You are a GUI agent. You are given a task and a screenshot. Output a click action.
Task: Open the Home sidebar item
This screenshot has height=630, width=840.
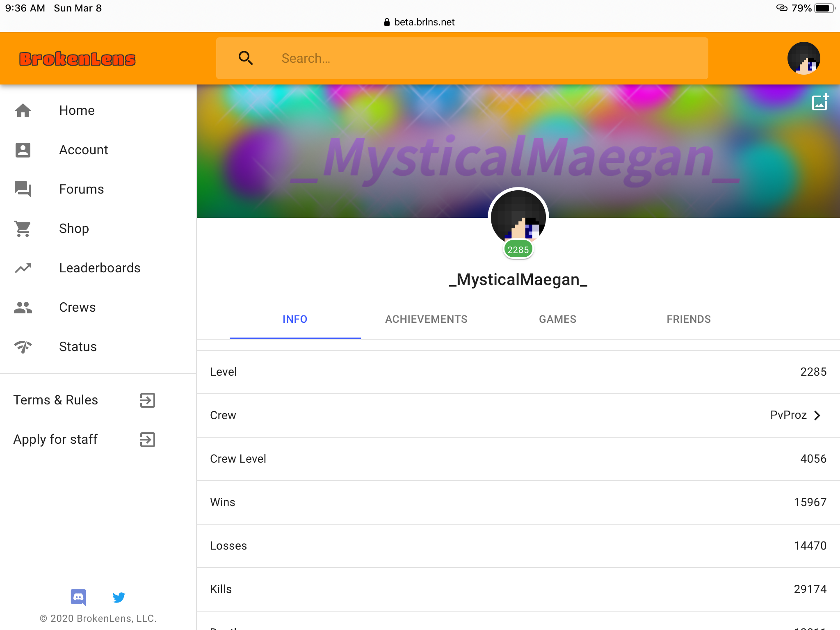[x=98, y=110]
